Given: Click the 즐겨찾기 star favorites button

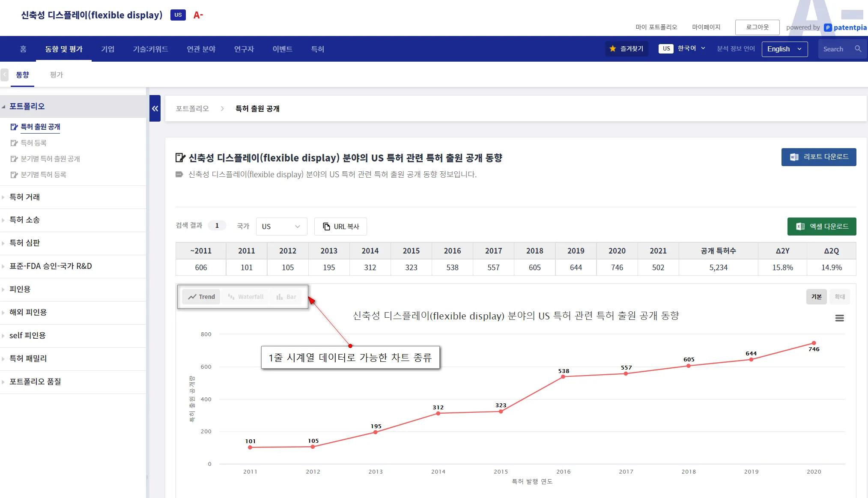Looking at the screenshot, I should tap(627, 49).
